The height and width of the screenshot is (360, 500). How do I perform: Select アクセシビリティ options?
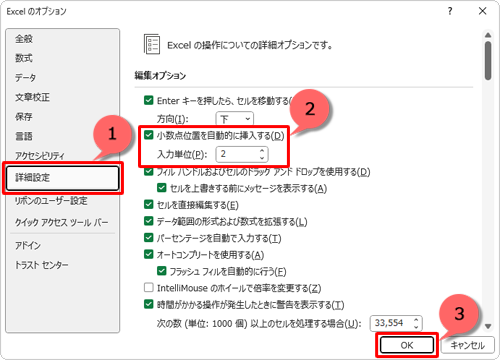(x=40, y=156)
